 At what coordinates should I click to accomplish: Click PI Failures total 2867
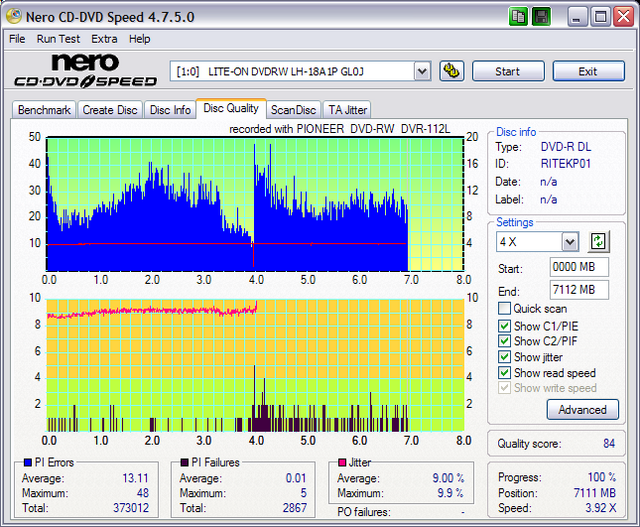[294, 508]
